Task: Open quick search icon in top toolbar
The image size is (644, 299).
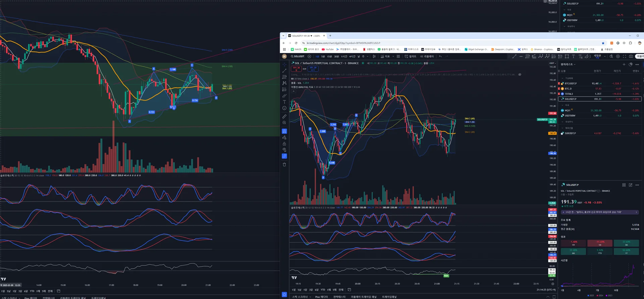Action: coord(611,56)
